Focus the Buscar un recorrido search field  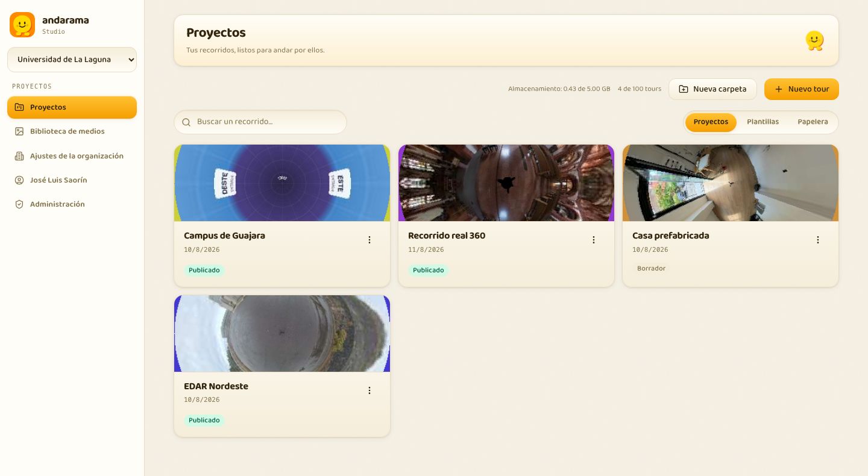coord(260,122)
